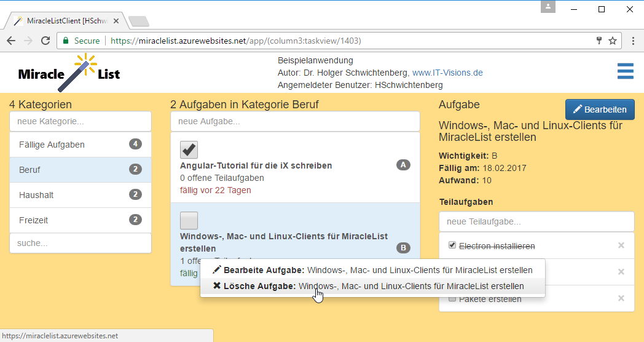Open the www.IT-Visions.de link
The image size is (644, 342).
[x=447, y=73]
